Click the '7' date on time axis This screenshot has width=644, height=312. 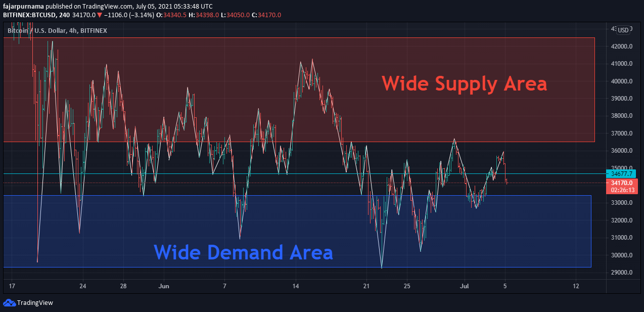point(224,286)
